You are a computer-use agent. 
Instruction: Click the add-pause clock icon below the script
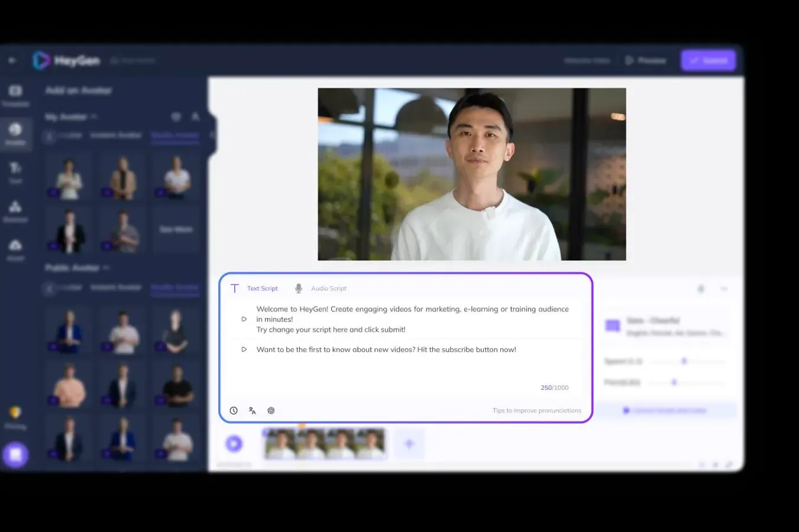click(x=234, y=410)
